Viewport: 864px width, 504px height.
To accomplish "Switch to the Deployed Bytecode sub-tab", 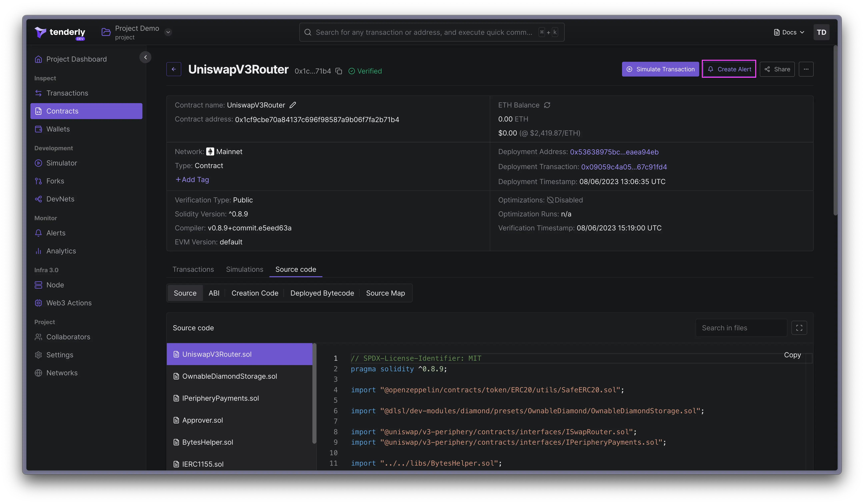I will pyautogui.click(x=322, y=293).
